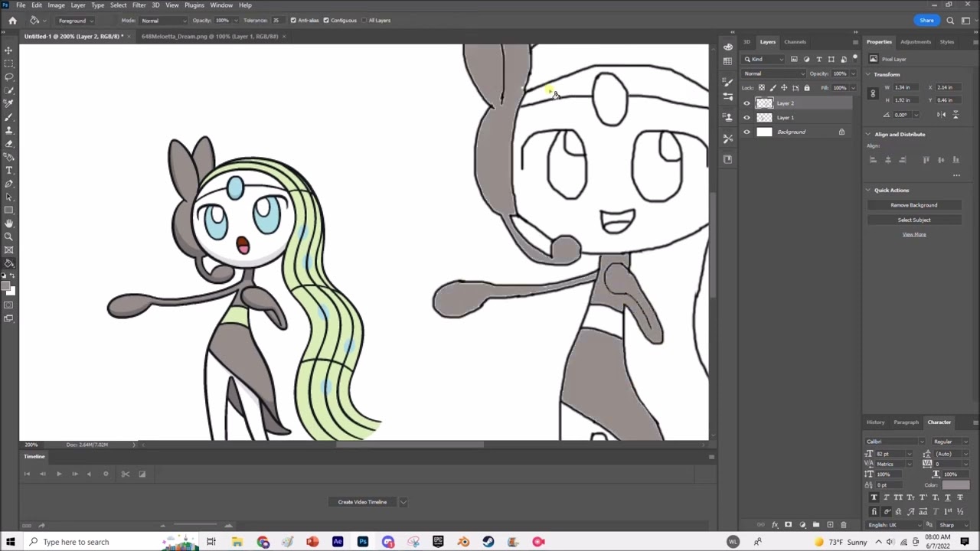The height and width of the screenshot is (551, 980).
Task: Click link width and height chain icon
Action: 872,93
